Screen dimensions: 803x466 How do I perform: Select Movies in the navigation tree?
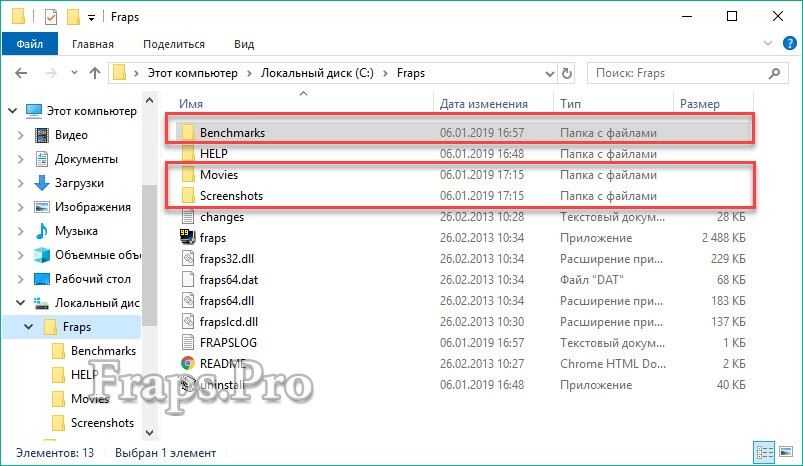(x=90, y=399)
